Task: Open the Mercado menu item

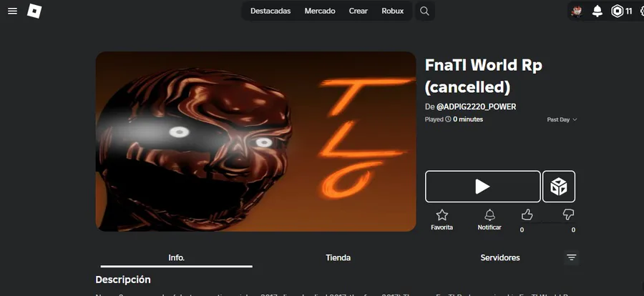Action: click(x=320, y=11)
